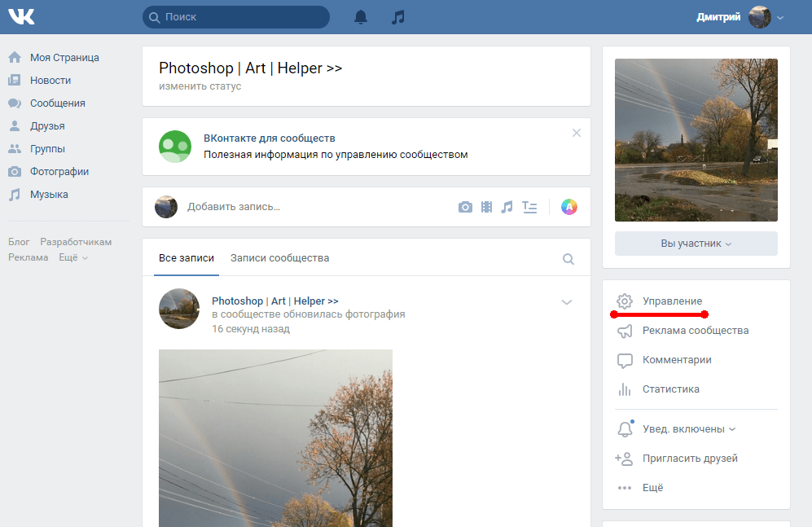Switch to Записи сообщества tab

279,258
